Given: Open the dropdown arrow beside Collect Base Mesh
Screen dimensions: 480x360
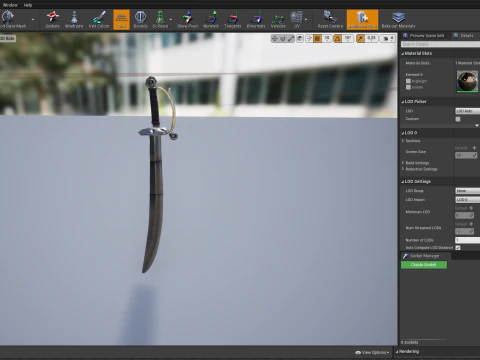Looking at the screenshot, I should pos(33,19).
